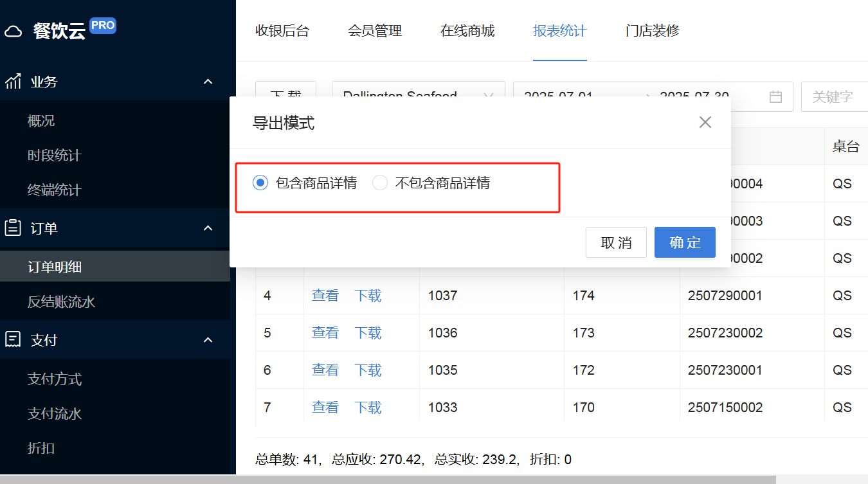Switch to 门店装修 tab
The image size is (868, 484).
653,31
